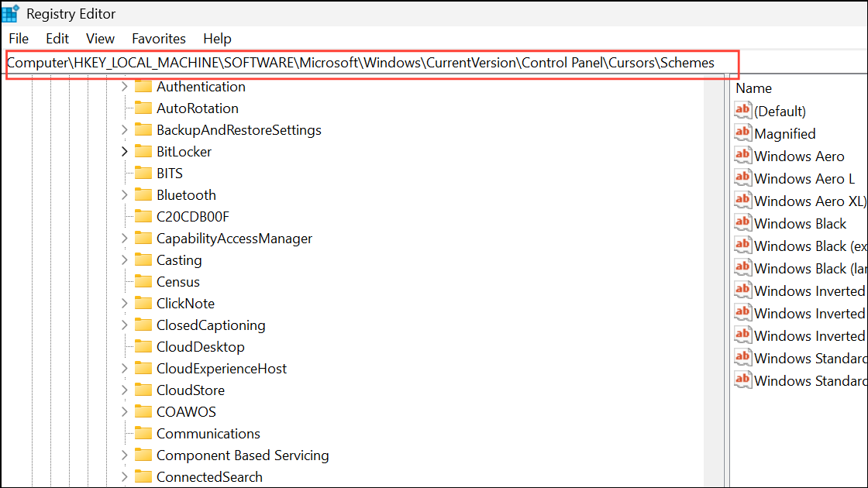This screenshot has height=488, width=868.
Task: Expand the Component Based Servicing key
Action: [x=125, y=455]
